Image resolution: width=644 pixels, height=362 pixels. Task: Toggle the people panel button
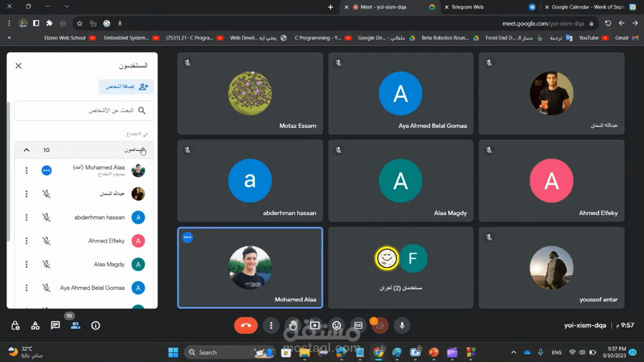coord(76,325)
